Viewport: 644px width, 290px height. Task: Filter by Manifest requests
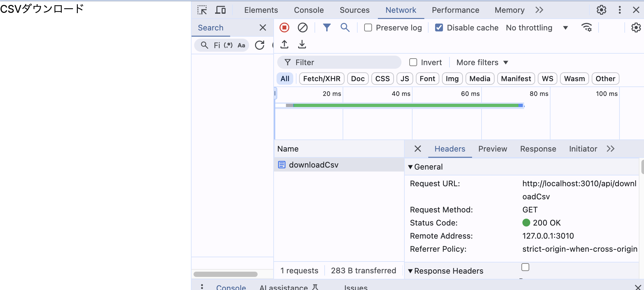point(516,79)
